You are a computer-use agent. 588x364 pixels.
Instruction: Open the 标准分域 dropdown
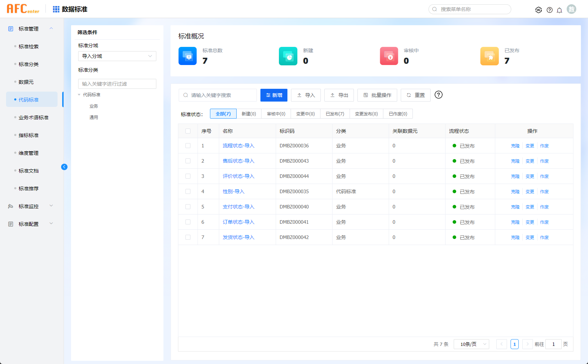[117, 56]
